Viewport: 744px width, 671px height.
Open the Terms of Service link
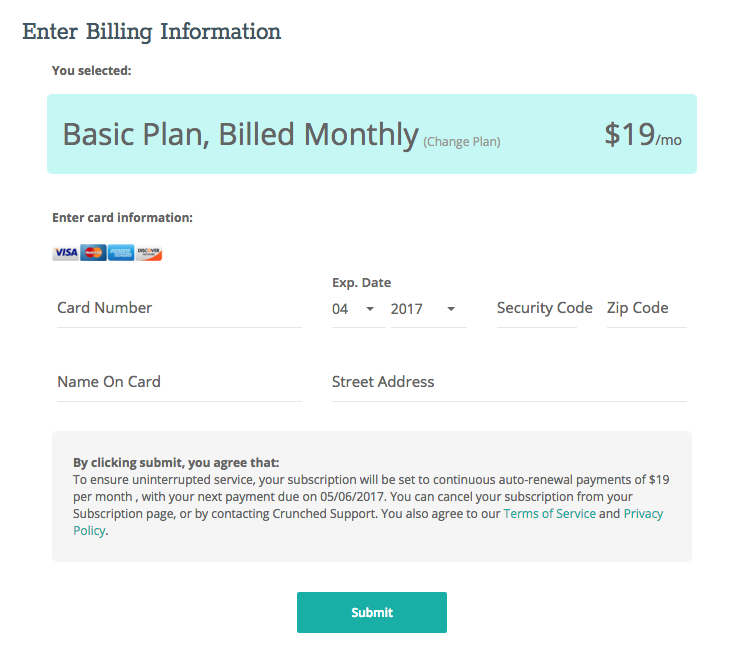(x=549, y=513)
